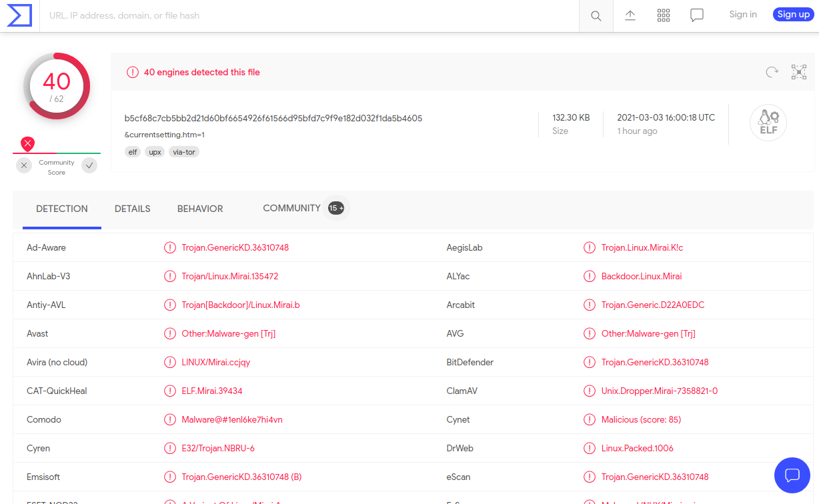The image size is (819, 504).
Task: Vote malicious with the X community button
Action: [x=24, y=165]
